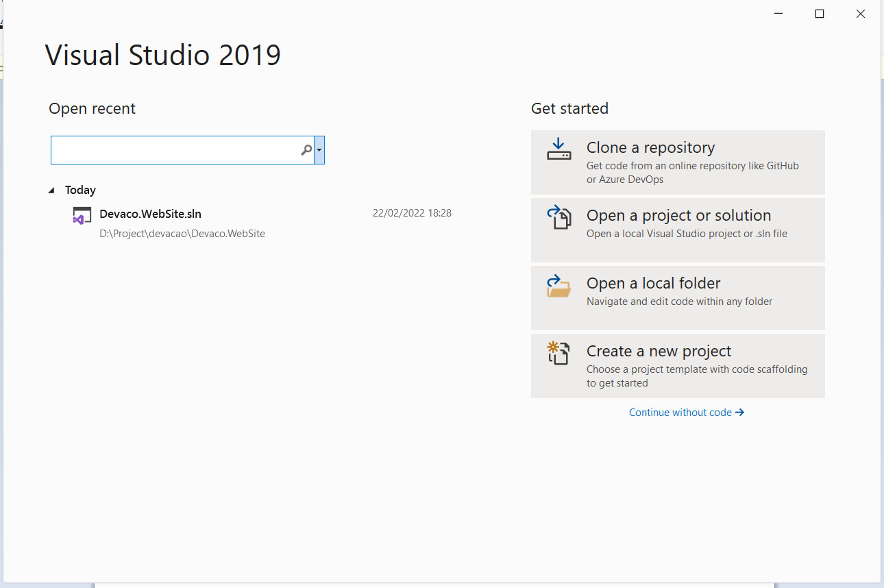Start with the Create a new project title
The width and height of the screenshot is (884, 588).
[x=659, y=351]
